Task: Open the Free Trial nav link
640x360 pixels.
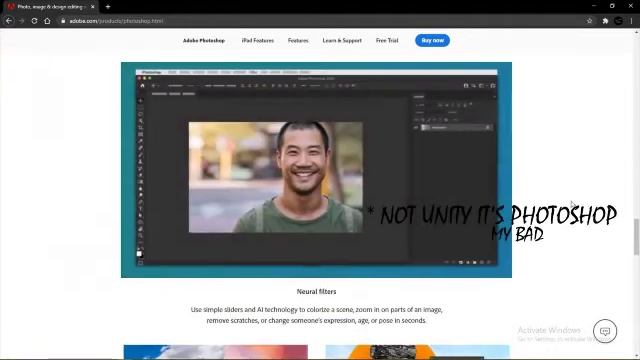Action: pos(387,40)
